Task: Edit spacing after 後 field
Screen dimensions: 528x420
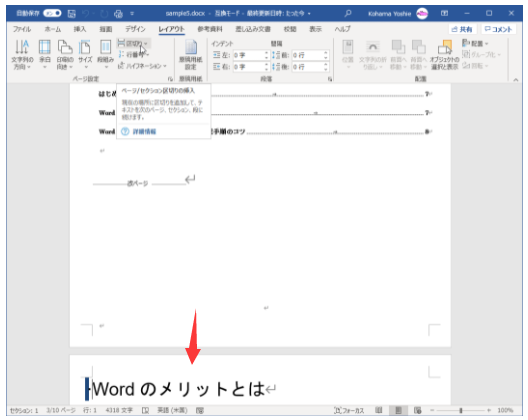Action: coord(307,67)
